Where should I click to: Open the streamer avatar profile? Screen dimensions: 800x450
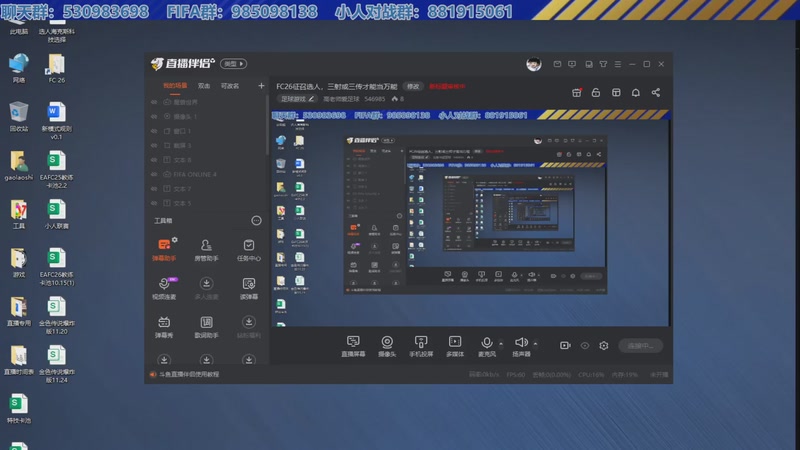coord(534,64)
